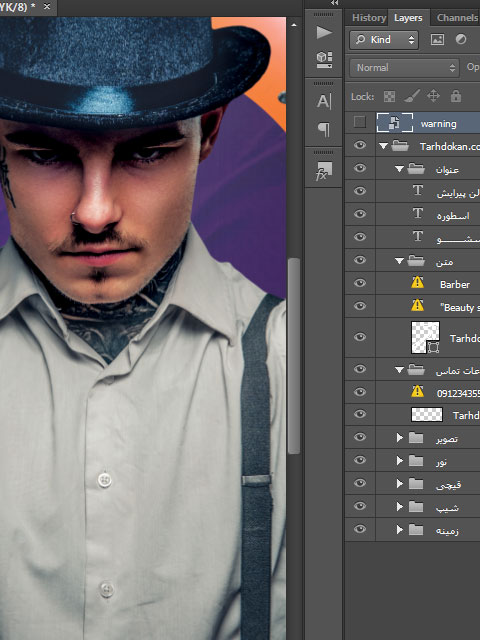Close the document tab
The width and height of the screenshot is (480, 640).
point(47,7)
